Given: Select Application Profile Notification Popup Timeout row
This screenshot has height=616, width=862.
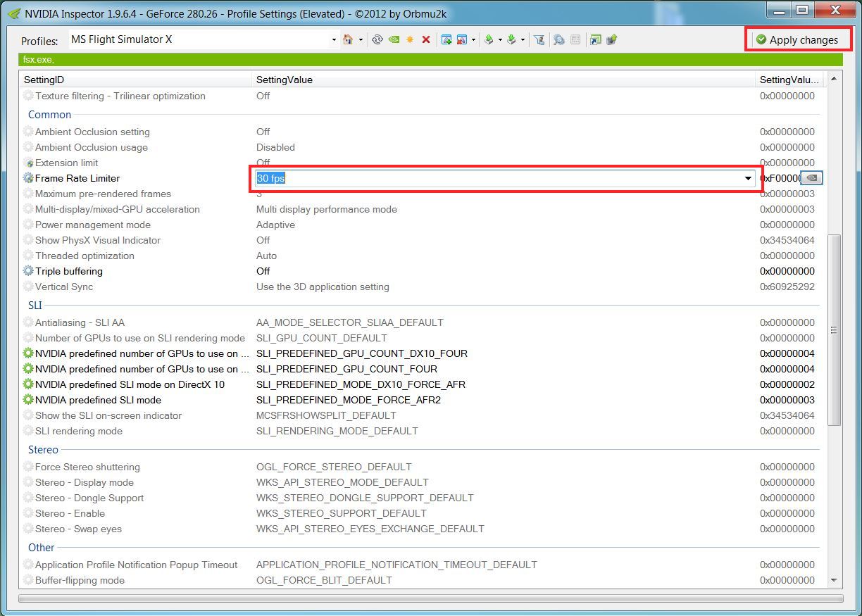Looking at the screenshot, I should 421,565.
